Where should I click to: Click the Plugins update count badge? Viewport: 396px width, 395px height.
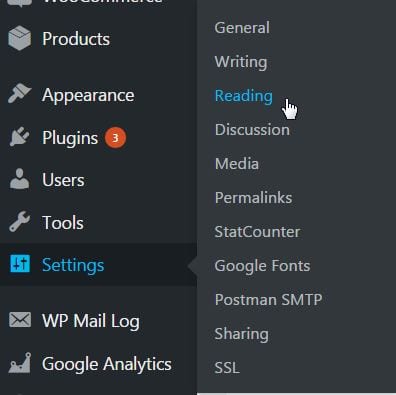(x=115, y=137)
